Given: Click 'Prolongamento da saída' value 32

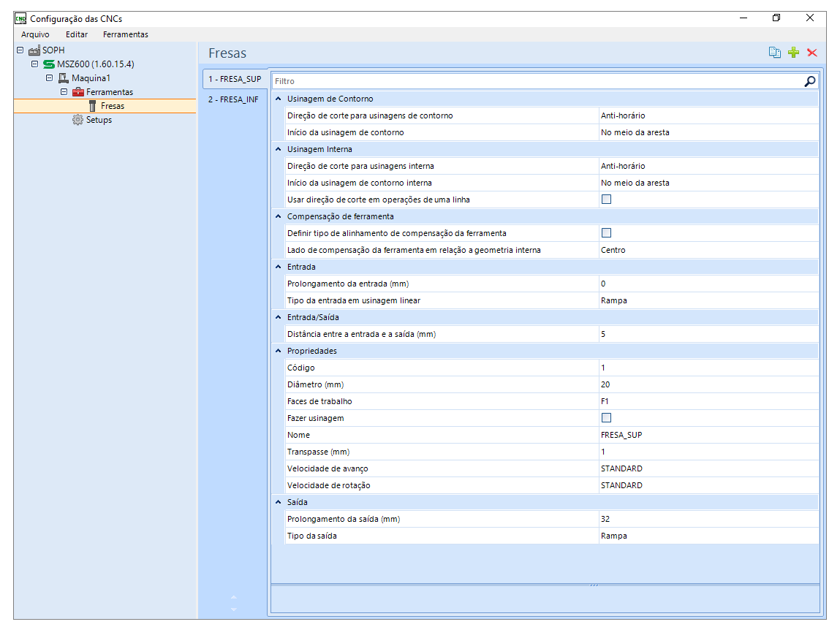Looking at the screenshot, I should click(x=708, y=519).
